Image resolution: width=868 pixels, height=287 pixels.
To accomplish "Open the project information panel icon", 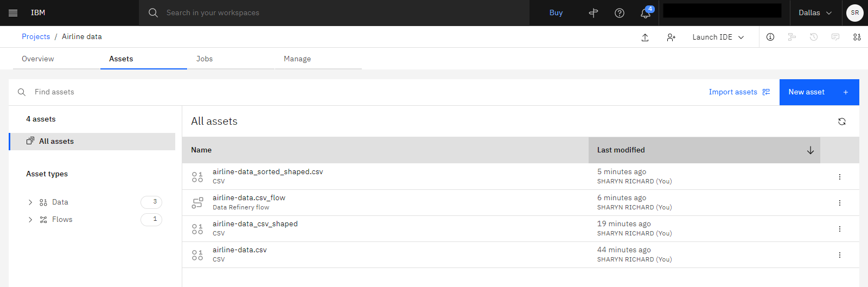I will point(770,37).
